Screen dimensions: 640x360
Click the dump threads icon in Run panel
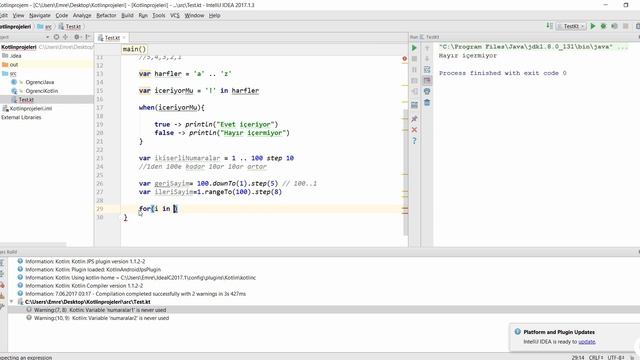[x=414, y=81]
